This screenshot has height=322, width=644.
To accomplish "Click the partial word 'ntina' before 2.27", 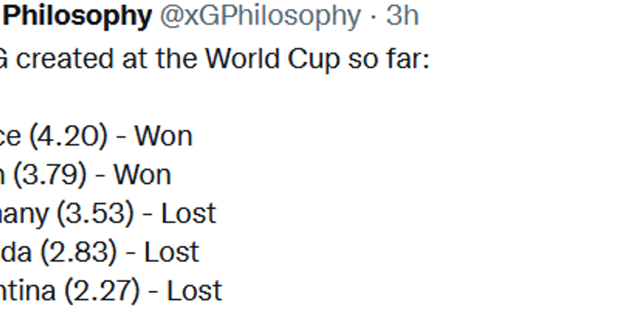I will (x=28, y=290).
